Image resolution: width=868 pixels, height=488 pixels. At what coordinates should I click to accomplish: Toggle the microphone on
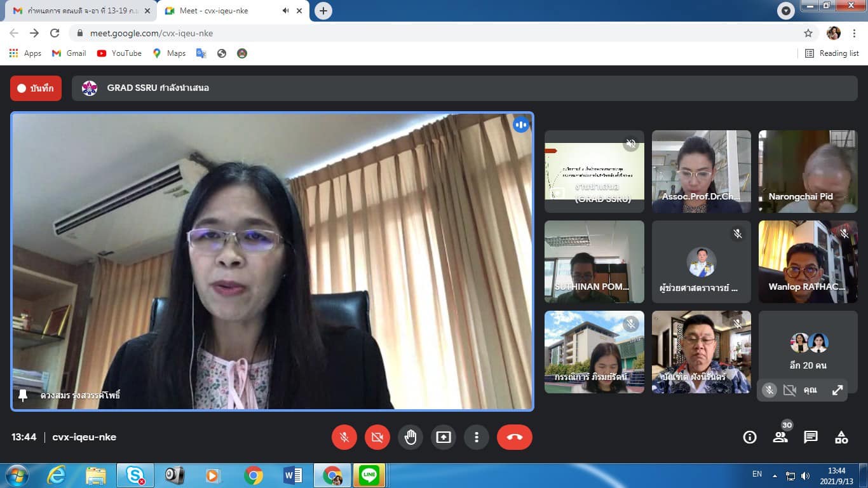344,437
